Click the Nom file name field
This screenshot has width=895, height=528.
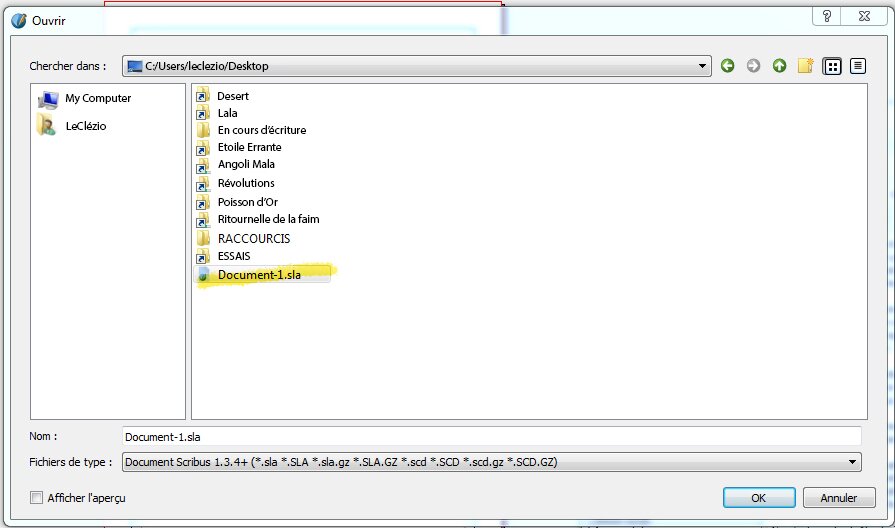(492, 437)
